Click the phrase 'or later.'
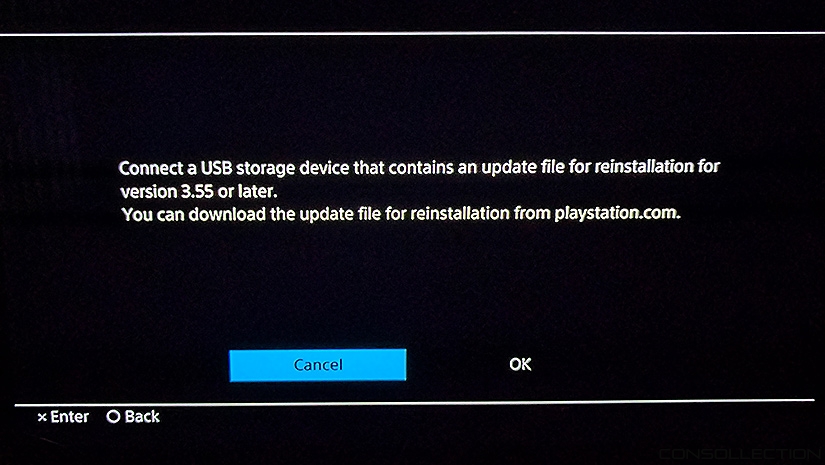Screen dimensions: 825x465 point(247,191)
